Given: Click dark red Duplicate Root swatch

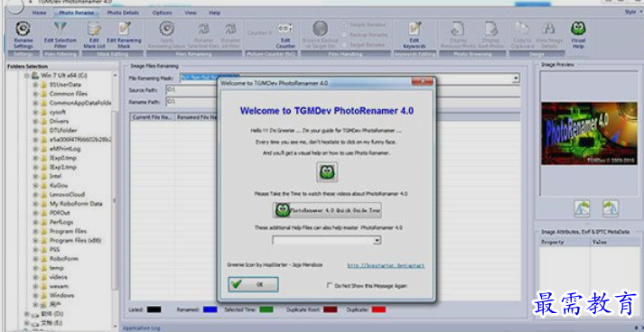Looking at the screenshot, I should pyautogui.click(x=331, y=309).
